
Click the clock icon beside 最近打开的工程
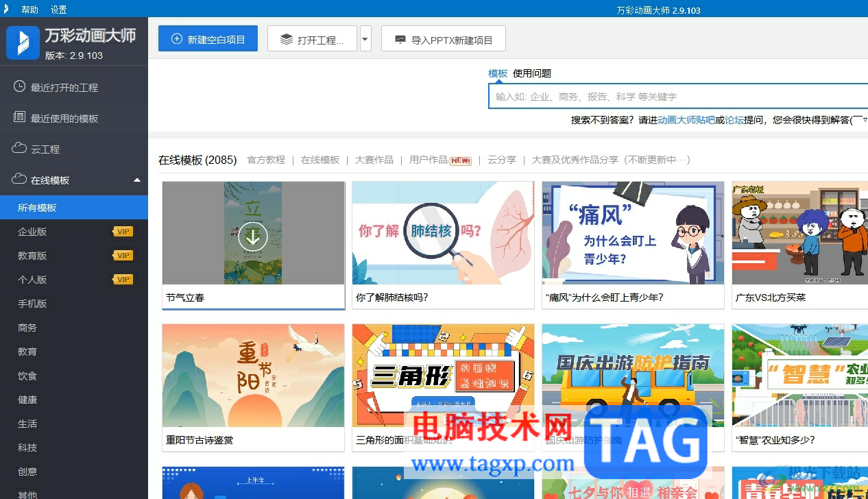(x=19, y=87)
